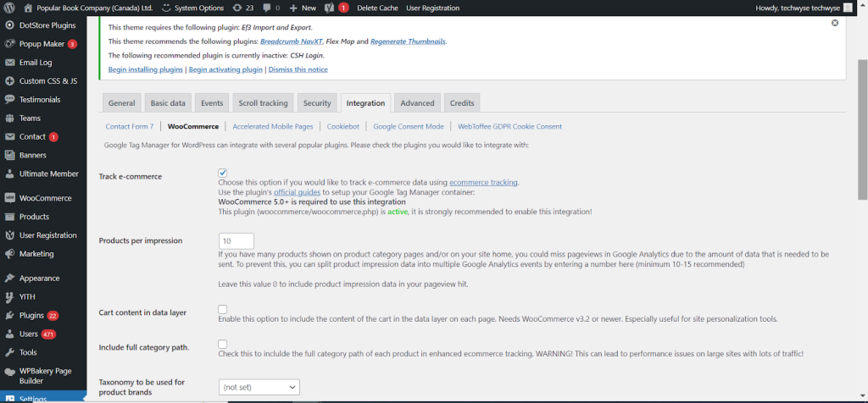Click the comments bubble icon in admin bar
The width and height of the screenshot is (868, 403).
271,8
